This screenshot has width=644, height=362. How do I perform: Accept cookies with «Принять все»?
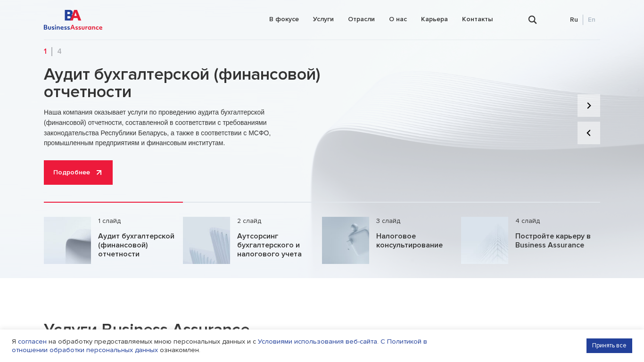[609, 346]
